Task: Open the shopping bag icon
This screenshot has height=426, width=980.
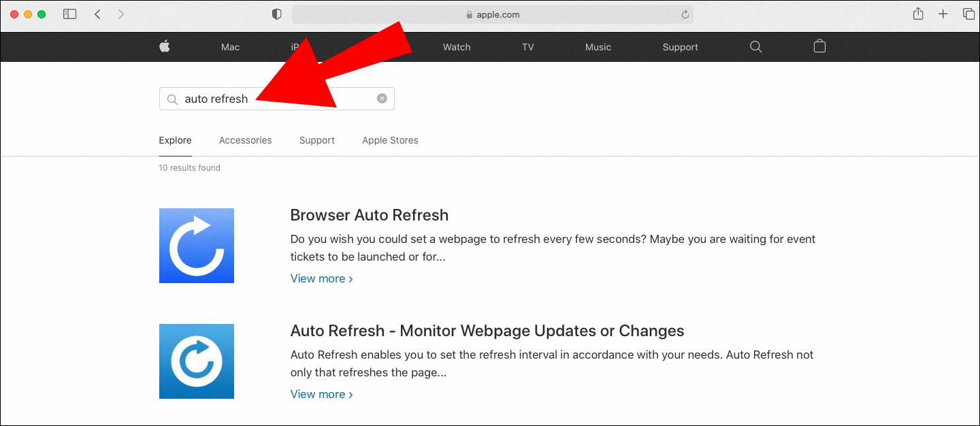Action: pyautogui.click(x=819, y=46)
